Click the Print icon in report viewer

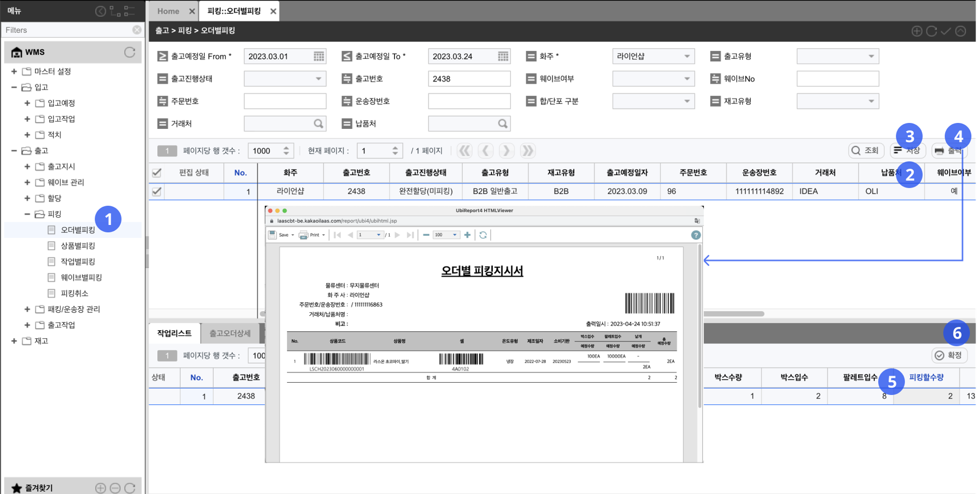pos(304,235)
